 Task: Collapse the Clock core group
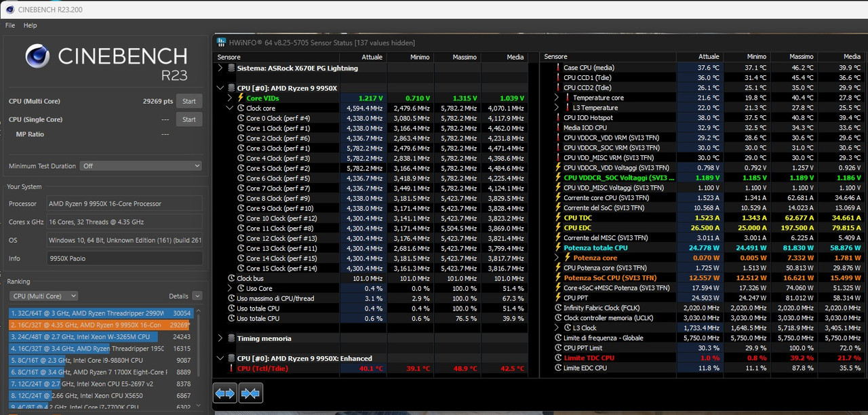pos(230,108)
